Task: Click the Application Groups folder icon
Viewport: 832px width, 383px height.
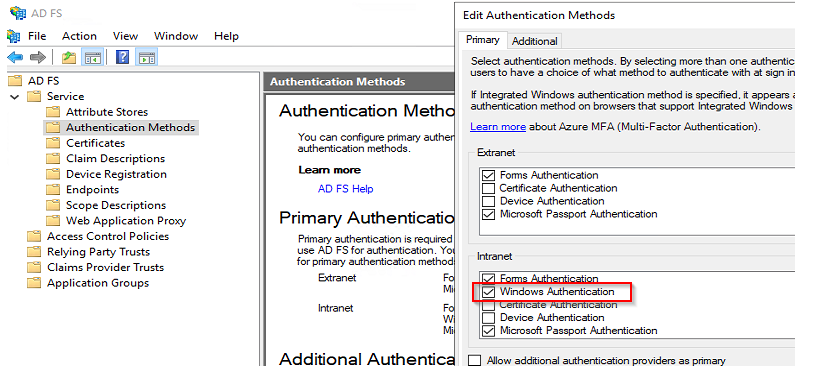Action: click(x=34, y=283)
